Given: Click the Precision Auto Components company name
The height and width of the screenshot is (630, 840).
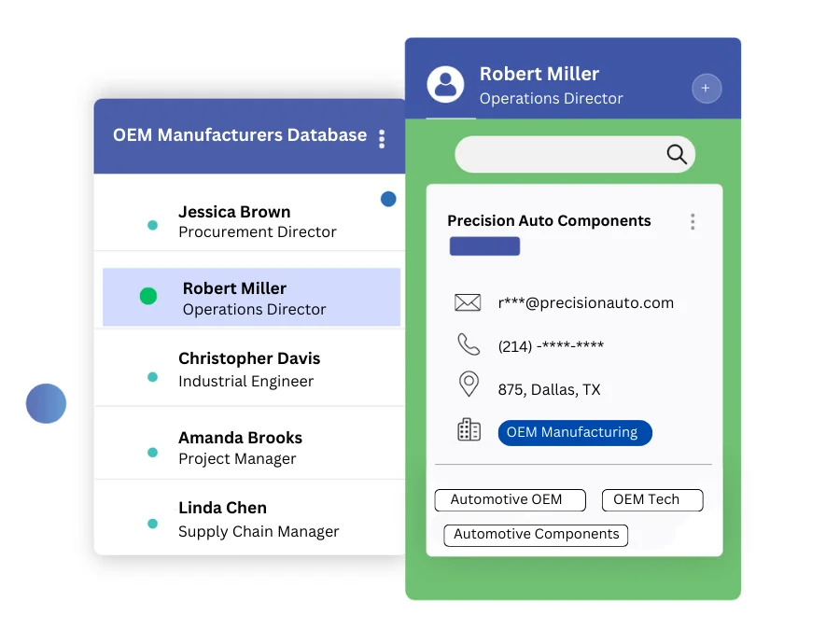Looking at the screenshot, I should (x=549, y=220).
